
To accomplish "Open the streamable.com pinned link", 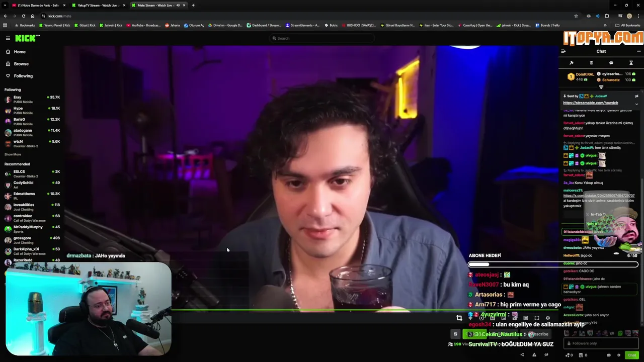I will tap(591, 103).
